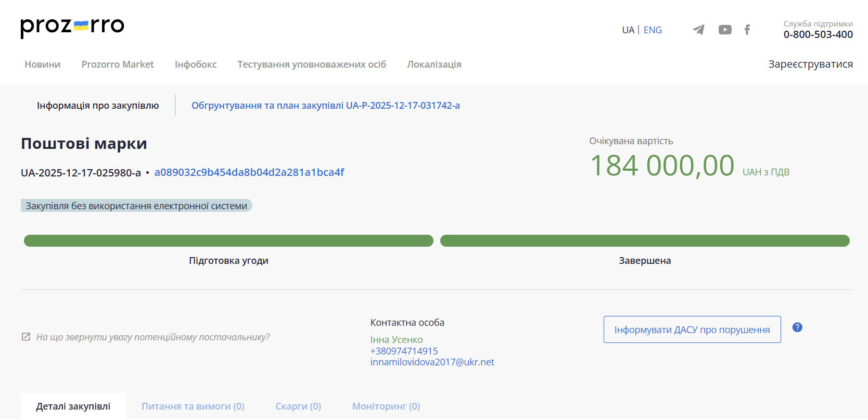Open Тестування уповноважених осіб page

pos(312,65)
